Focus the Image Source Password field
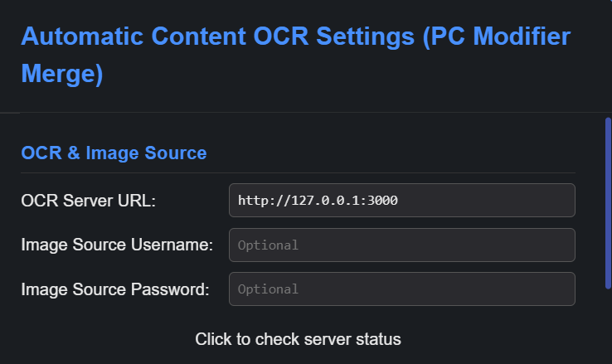 pos(401,289)
